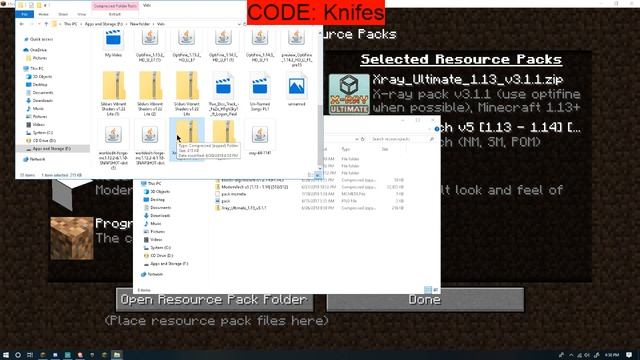Select Desktop in resourcepacks window sidebar

(x=157, y=200)
